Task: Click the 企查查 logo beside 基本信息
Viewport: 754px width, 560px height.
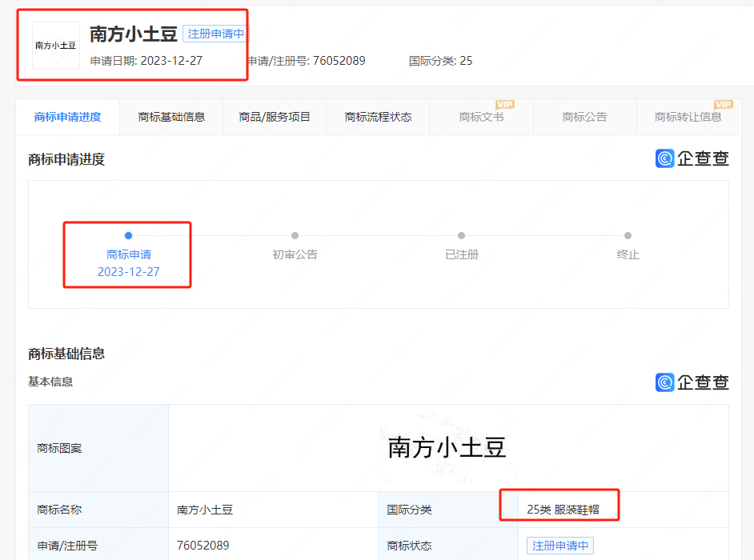Action: tap(692, 382)
